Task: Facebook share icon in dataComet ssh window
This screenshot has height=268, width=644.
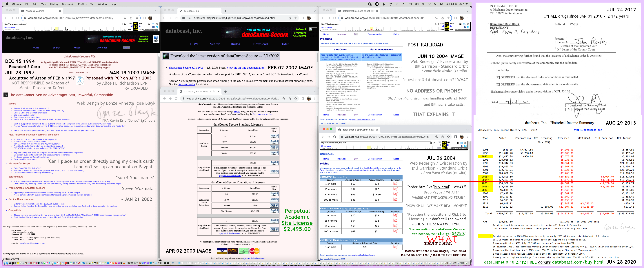Action: 465,27
